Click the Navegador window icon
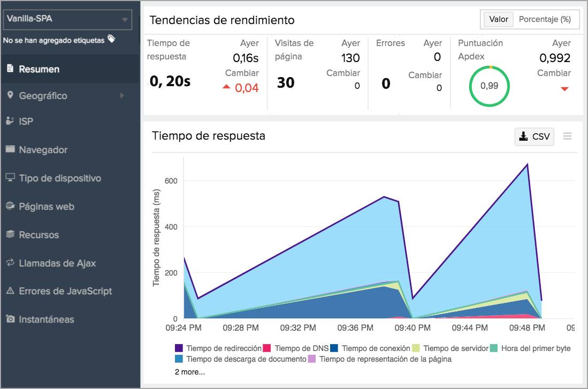588x389 pixels. click(10, 149)
